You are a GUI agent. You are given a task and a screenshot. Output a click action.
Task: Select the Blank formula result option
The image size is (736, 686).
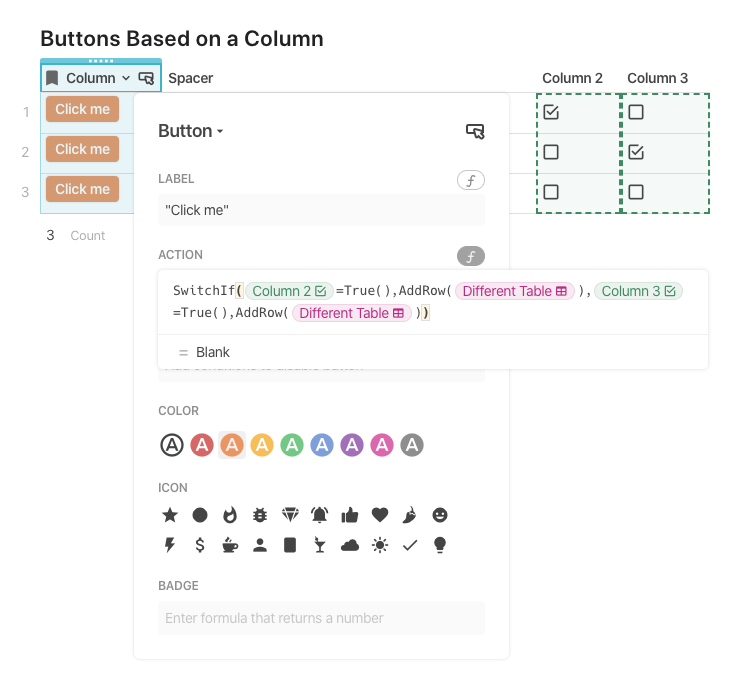(213, 352)
